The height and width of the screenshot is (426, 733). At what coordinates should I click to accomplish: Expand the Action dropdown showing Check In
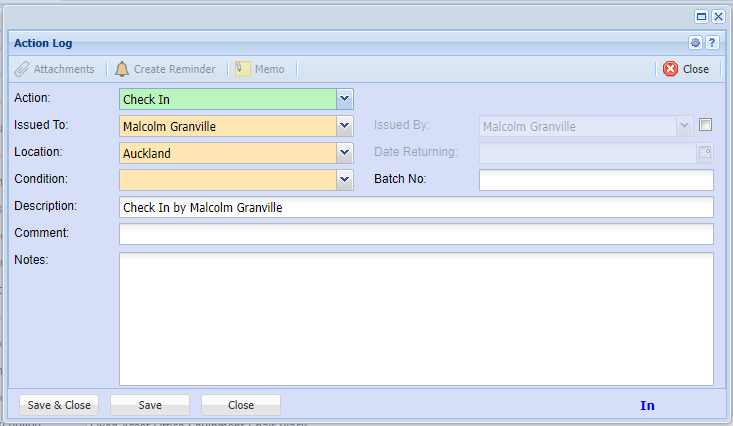click(345, 99)
